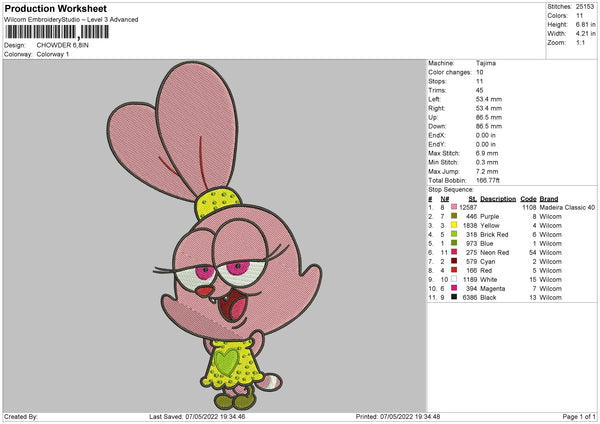Pick the swatch beside Neon Red
The width and height of the screenshot is (600, 424).
click(454, 252)
